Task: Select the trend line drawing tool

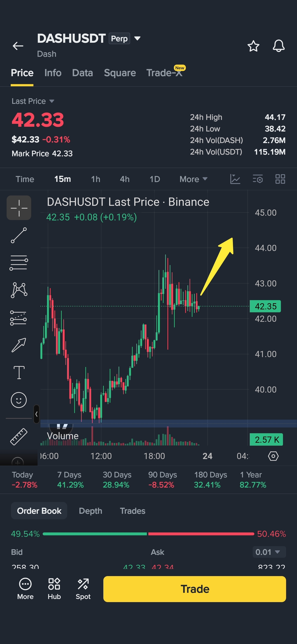Action: pyautogui.click(x=19, y=235)
